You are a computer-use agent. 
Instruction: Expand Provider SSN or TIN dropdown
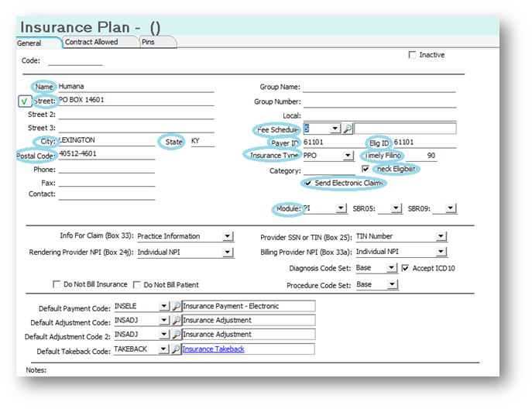441,236
